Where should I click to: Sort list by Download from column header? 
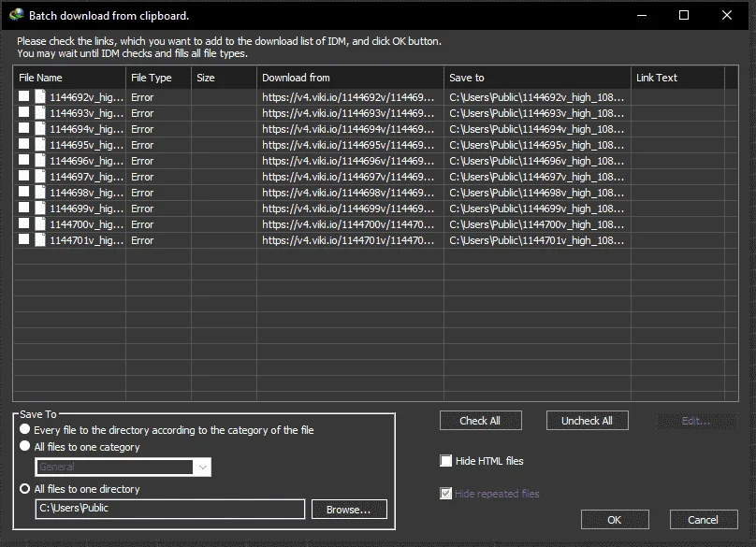(x=350, y=78)
